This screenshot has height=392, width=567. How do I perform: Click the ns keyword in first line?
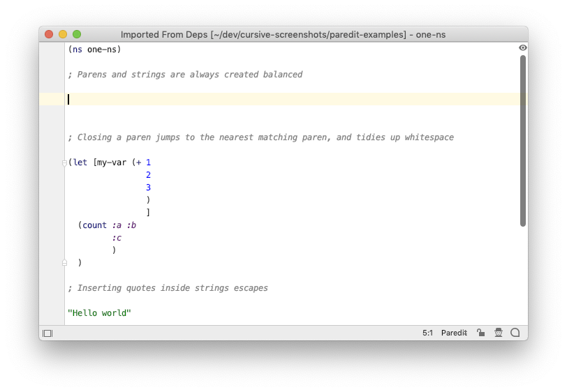click(x=78, y=49)
